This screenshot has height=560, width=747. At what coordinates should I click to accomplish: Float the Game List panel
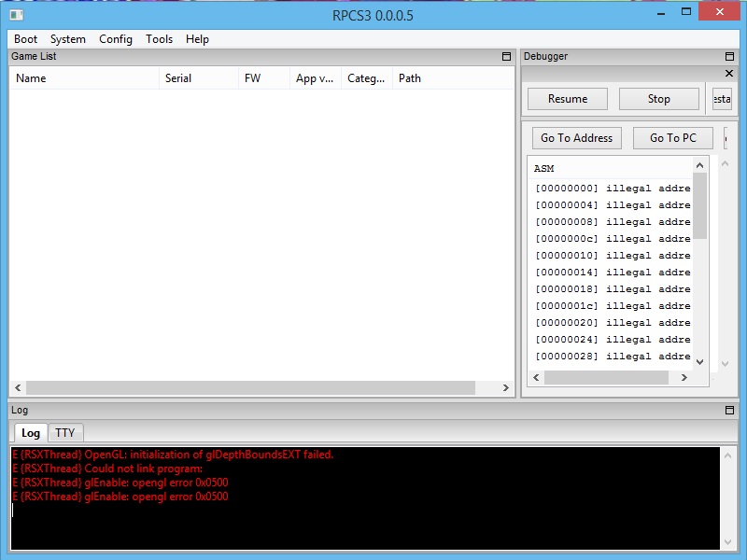pyautogui.click(x=506, y=57)
